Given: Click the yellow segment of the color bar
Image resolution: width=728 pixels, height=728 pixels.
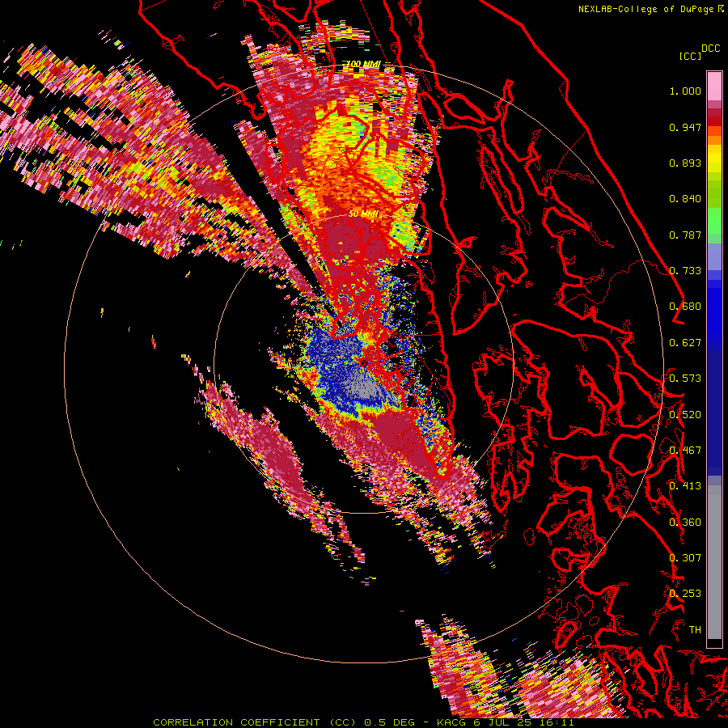Looking at the screenshot, I should (x=714, y=159).
